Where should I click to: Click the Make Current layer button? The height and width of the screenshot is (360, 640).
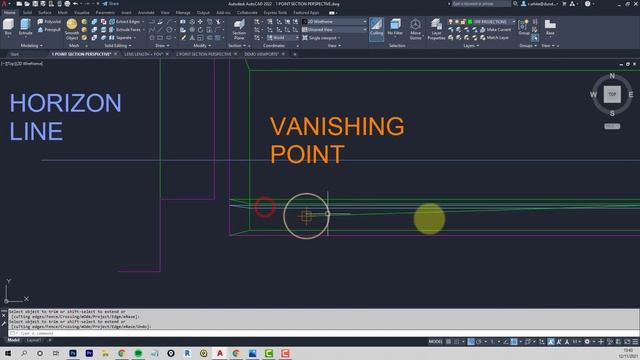[x=496, y=30]
